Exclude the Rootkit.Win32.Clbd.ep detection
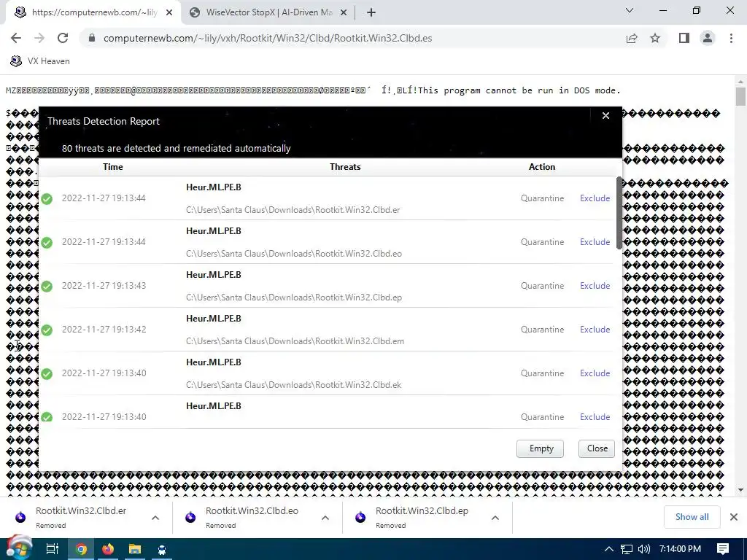The width and height of the screenshot is (747, 560). (595, 286)
